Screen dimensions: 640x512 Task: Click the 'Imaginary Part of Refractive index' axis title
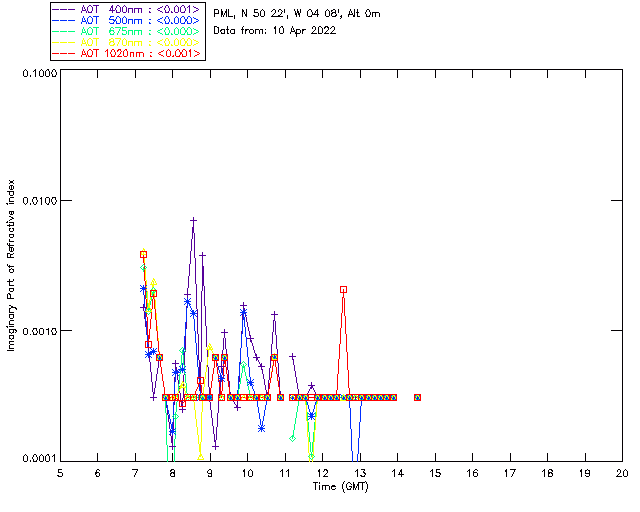(11, 265)
